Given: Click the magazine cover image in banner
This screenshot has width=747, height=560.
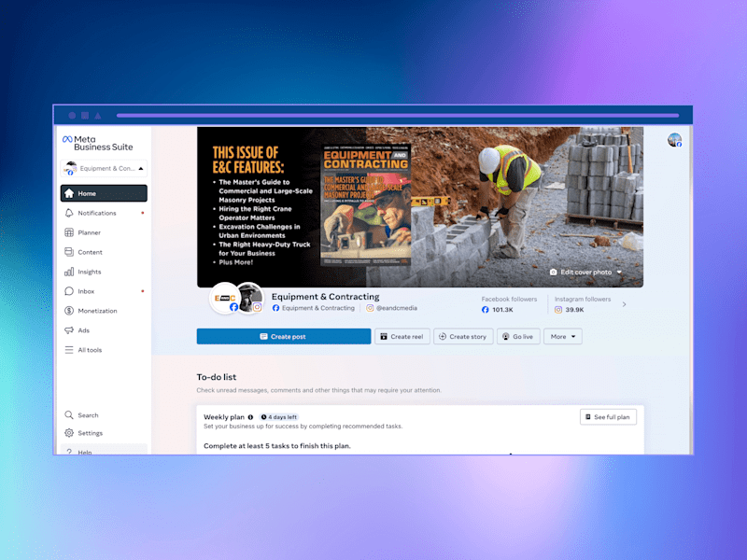Looking at the screenshot, I should (365, 204).
